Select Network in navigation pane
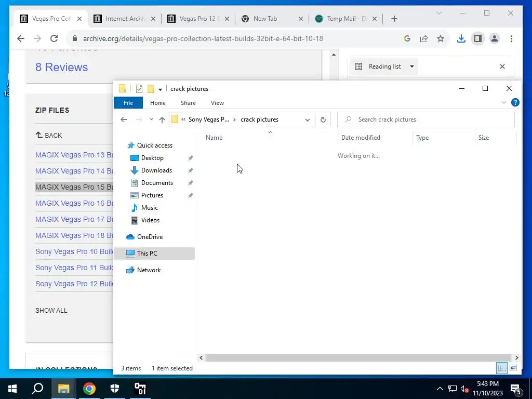532x399 pixels. coord(149,270)
